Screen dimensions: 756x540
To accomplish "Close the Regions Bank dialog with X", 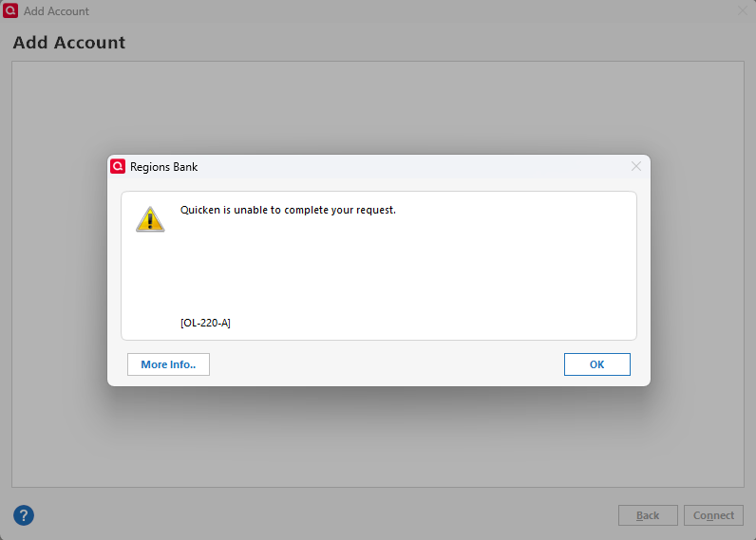I will [x=636, y=167].
